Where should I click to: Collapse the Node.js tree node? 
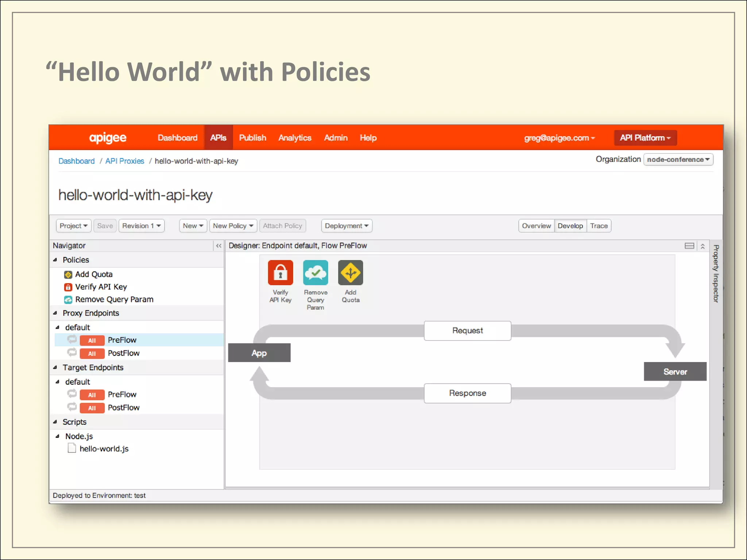(58, 436)
